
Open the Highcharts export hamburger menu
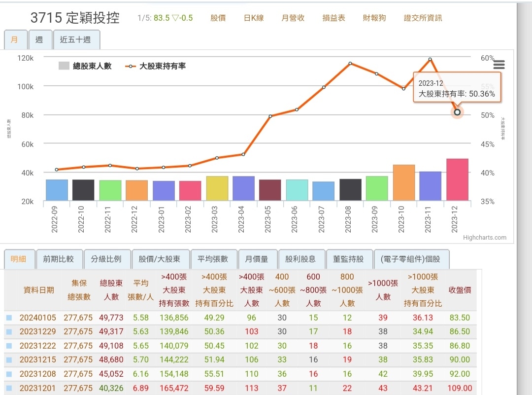(x=499, y=65)
